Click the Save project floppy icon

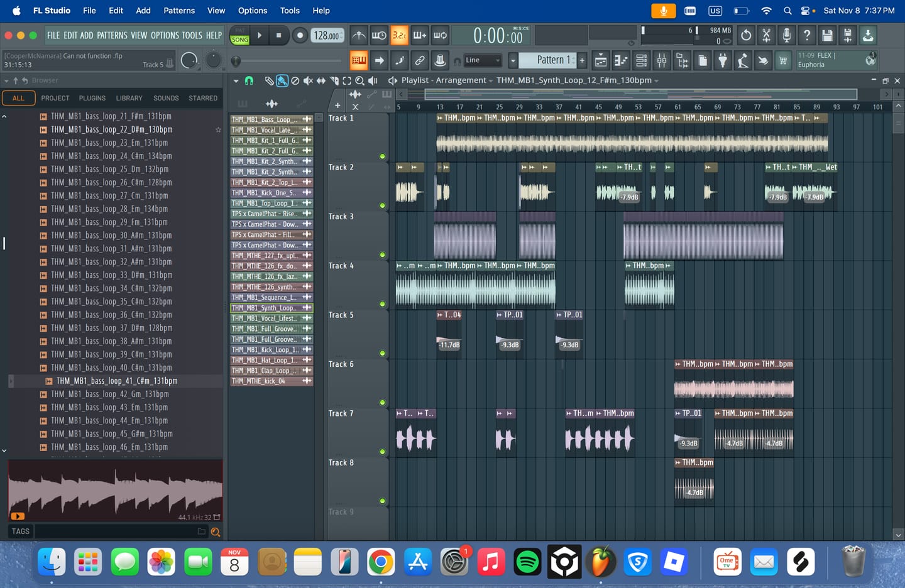(x=827, y=35)
